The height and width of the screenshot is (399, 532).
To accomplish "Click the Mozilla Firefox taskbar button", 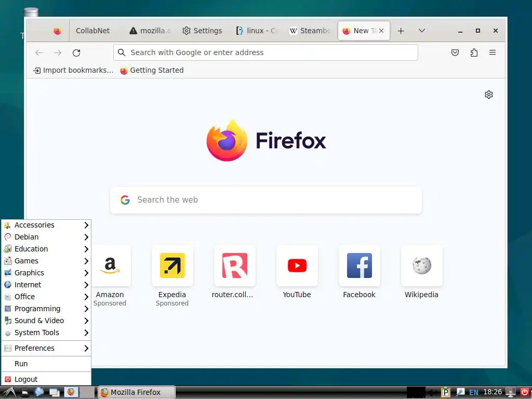I will point(137,392).
